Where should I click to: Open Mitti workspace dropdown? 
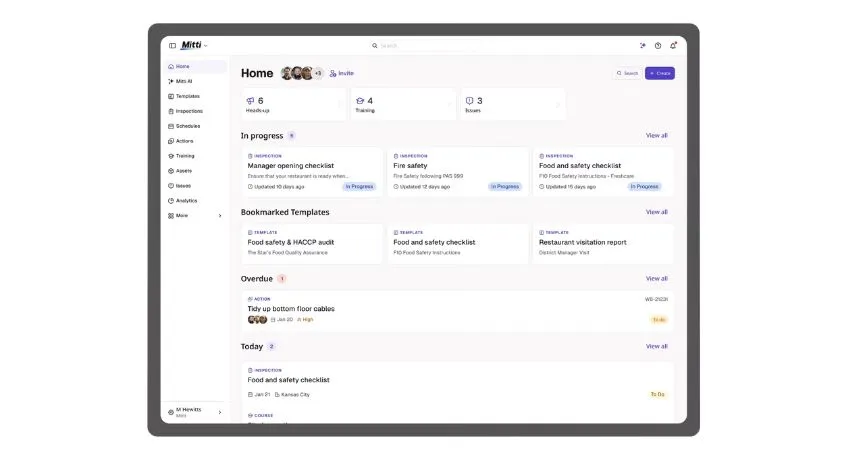point(194,45)
